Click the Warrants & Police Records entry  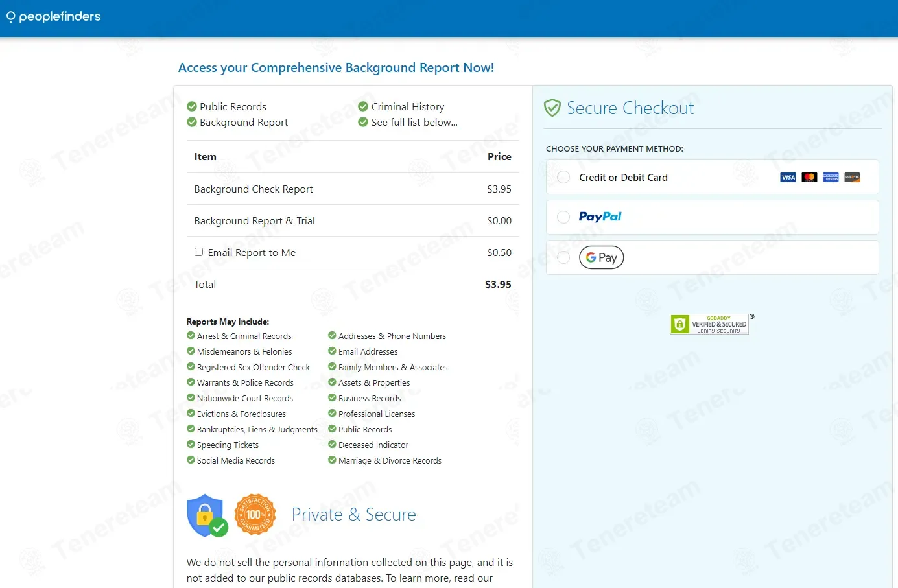245,383
